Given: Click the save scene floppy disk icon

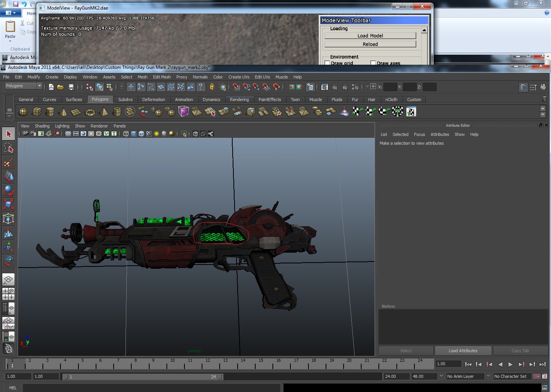Looking at the screenshot, I should click(x=71, y=87).
